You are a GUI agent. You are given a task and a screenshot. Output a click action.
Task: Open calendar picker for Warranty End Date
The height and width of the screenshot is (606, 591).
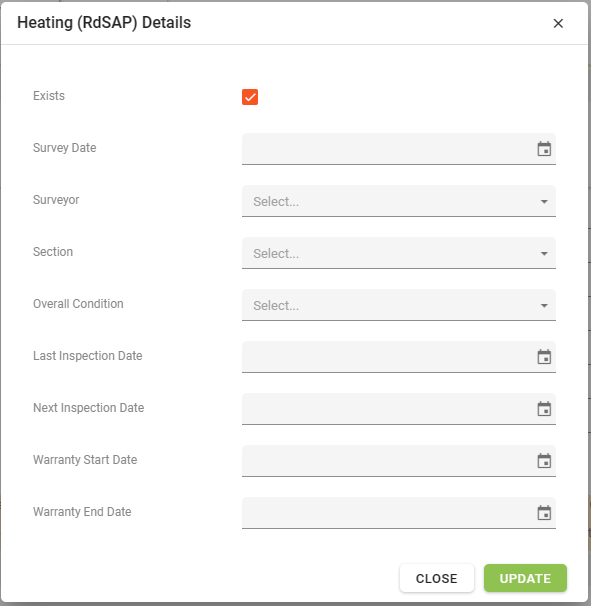(544, 513)
